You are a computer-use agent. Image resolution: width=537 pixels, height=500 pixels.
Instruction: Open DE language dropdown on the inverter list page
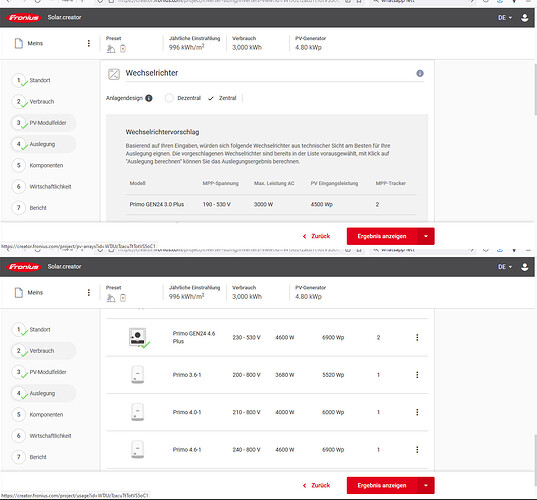point(505,267)
